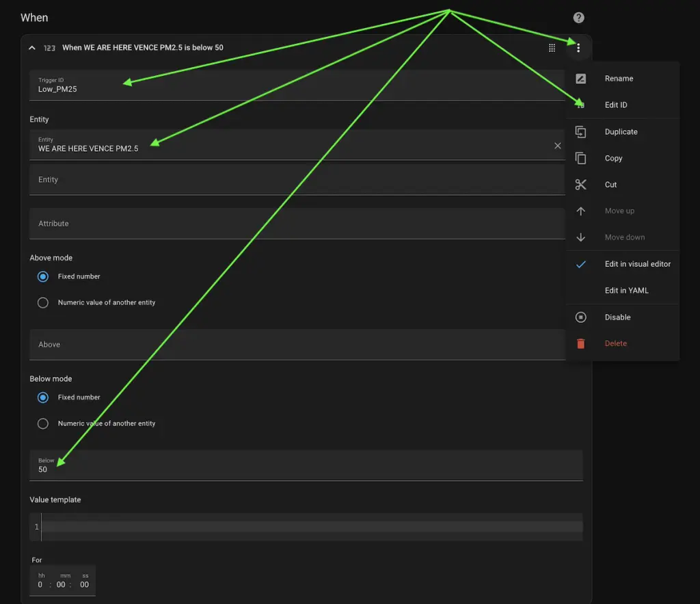Click the red Delete trash icon
Viewport: 700px width, 604px height.
coord(580,343)
